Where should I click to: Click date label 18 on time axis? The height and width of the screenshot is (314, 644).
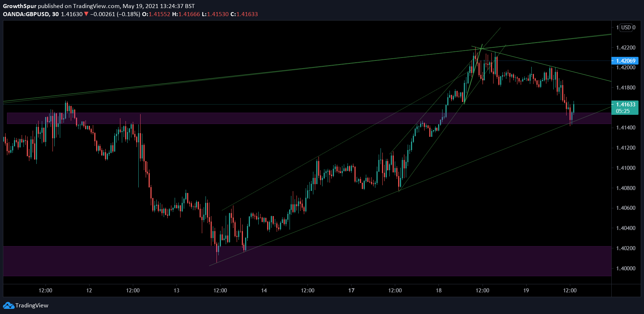(439, 291)
